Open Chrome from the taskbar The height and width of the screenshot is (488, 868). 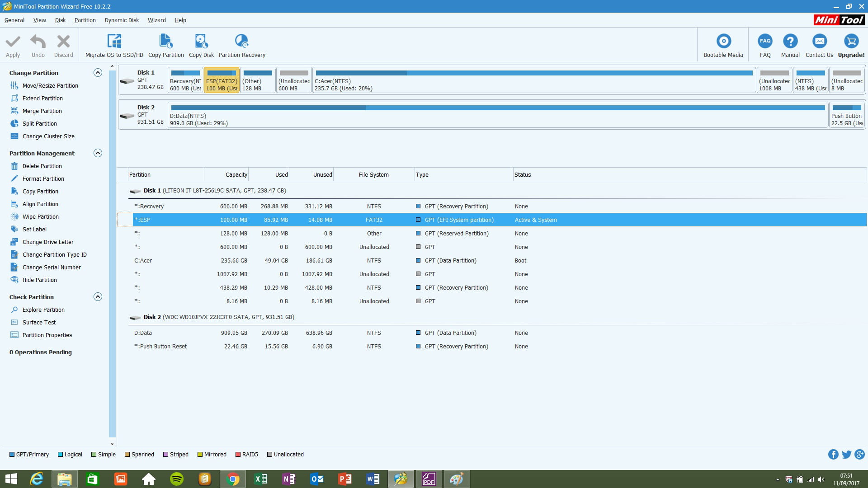pos(233,479)
